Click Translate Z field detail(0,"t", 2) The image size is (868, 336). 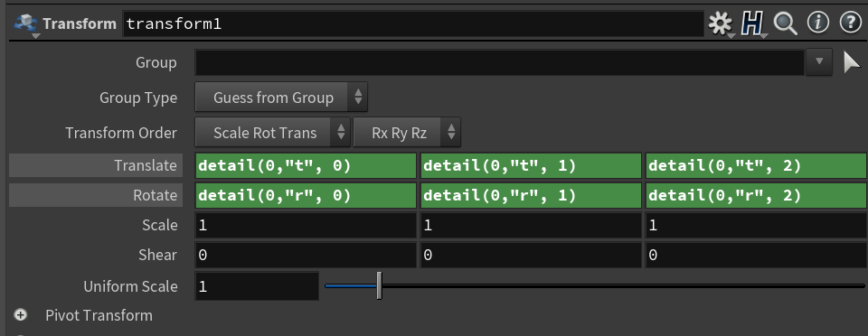(756, 166)
